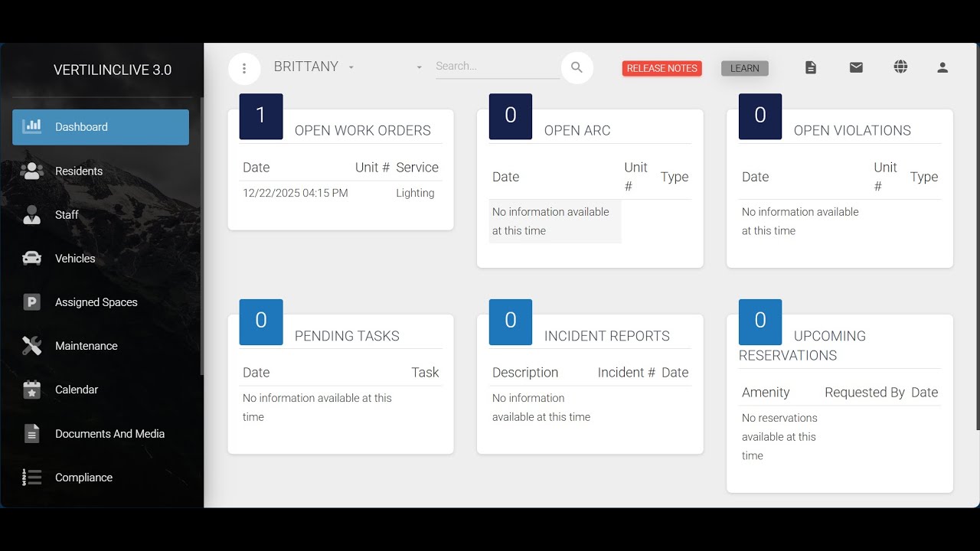Click the Dashboard bar chart icon
This screenshot has height=551, width=980.
tap(32, 126)
